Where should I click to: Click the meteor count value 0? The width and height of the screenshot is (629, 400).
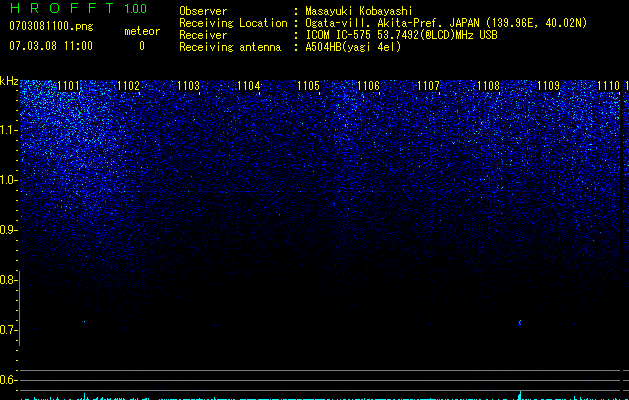pos(142,46)
